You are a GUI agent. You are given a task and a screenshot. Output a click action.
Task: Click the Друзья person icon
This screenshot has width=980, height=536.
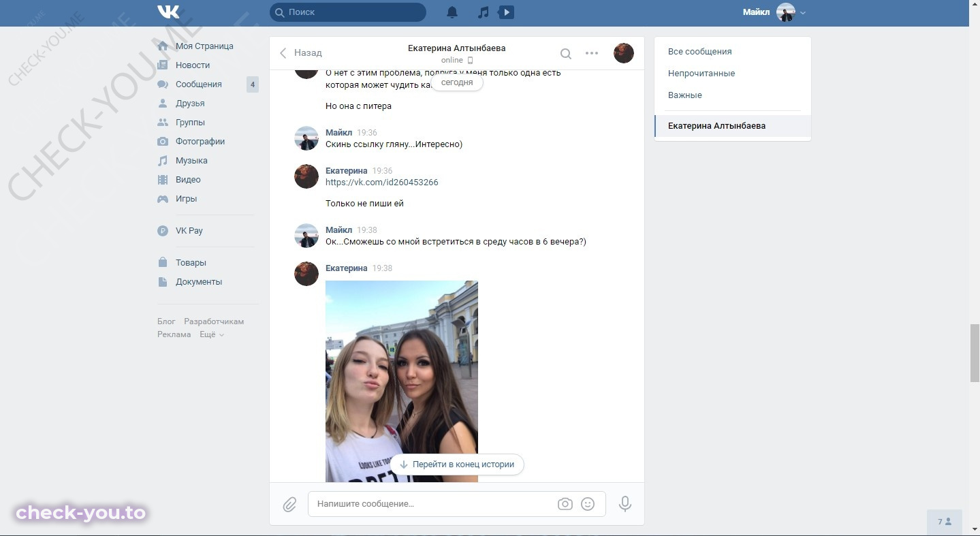tap(163, 104)
